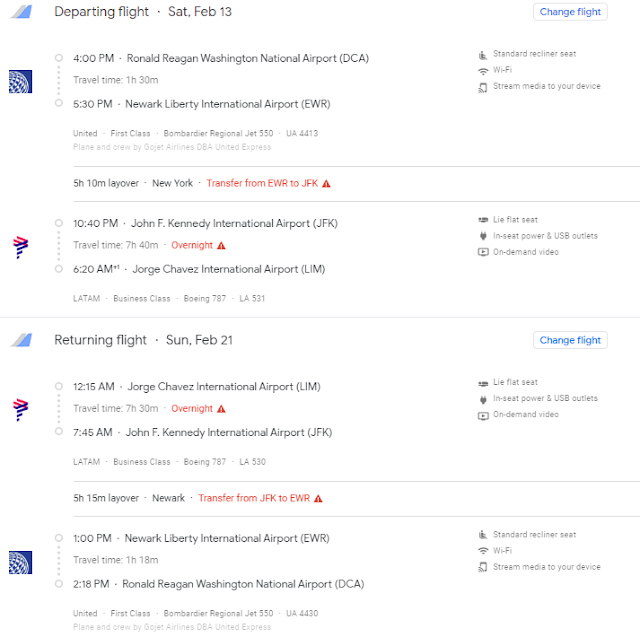Click warning icon after Transfer from JFK to EWR
The width and height of the screenshot is (640, 637).
click(318, 498)
